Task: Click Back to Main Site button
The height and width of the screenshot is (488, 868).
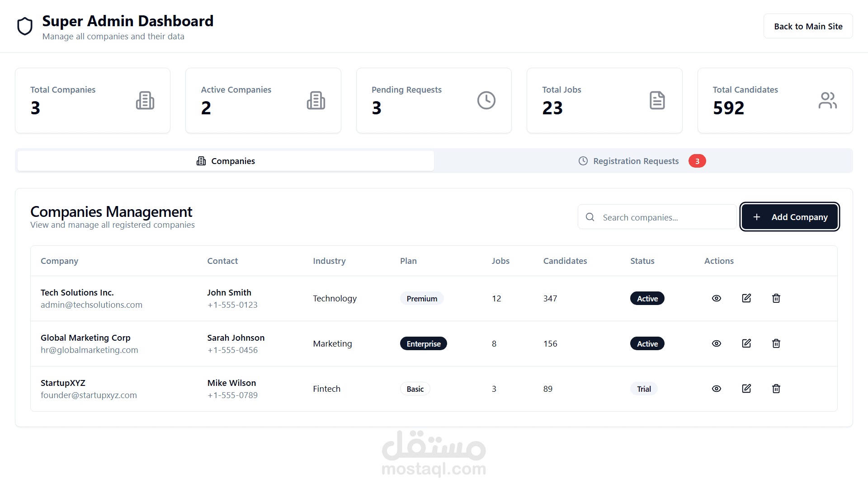Action: pyautogui.click(x=808, y=26)
